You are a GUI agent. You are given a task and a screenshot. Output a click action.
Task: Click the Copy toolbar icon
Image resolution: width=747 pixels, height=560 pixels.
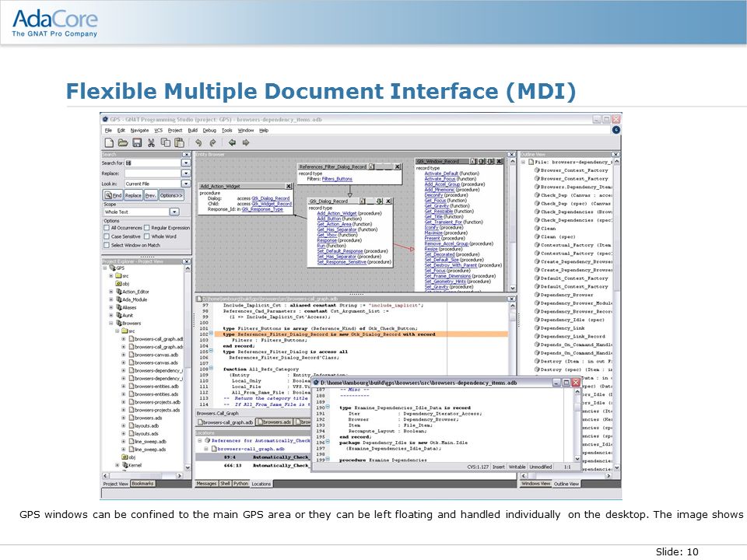click(165, 142)
